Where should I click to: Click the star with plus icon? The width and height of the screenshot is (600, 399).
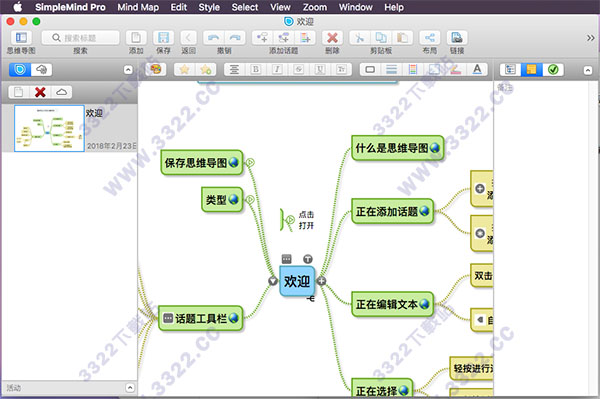coord(206,69)
